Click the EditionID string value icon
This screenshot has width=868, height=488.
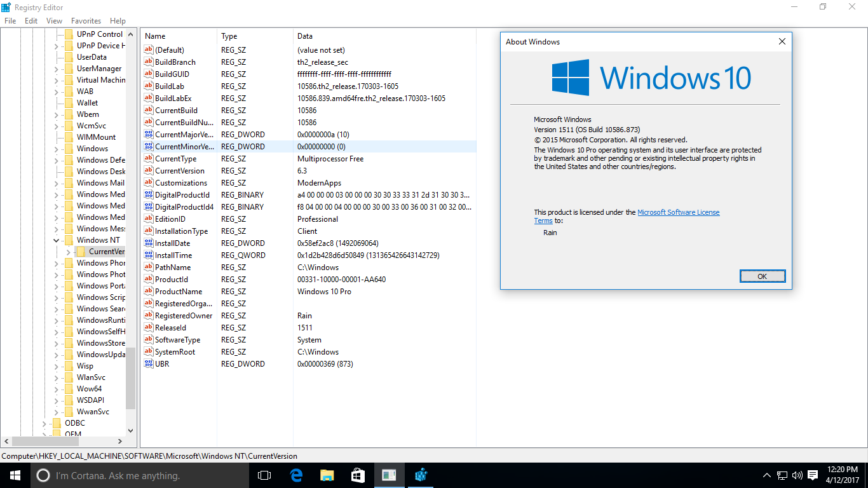(x=149, y=219)
